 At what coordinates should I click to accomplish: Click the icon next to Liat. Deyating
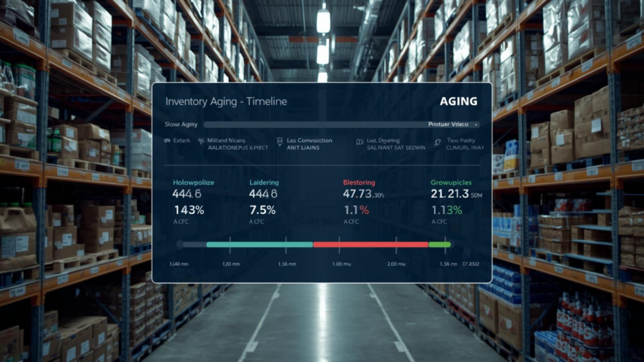359,141
